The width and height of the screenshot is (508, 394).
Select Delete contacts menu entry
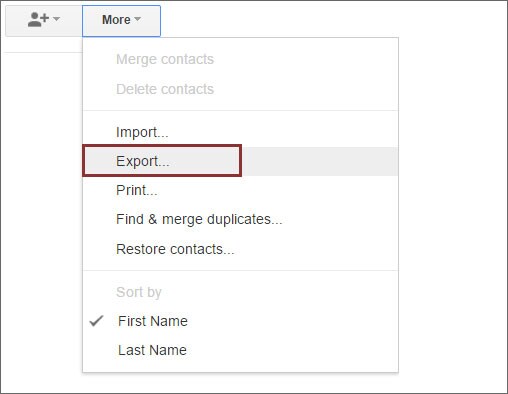pos(240,89)
